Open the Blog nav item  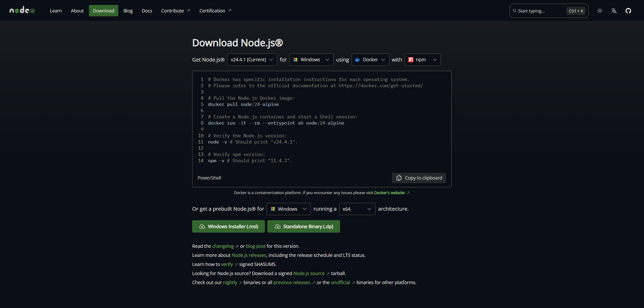pyautogui.click(x=128, y=11)
